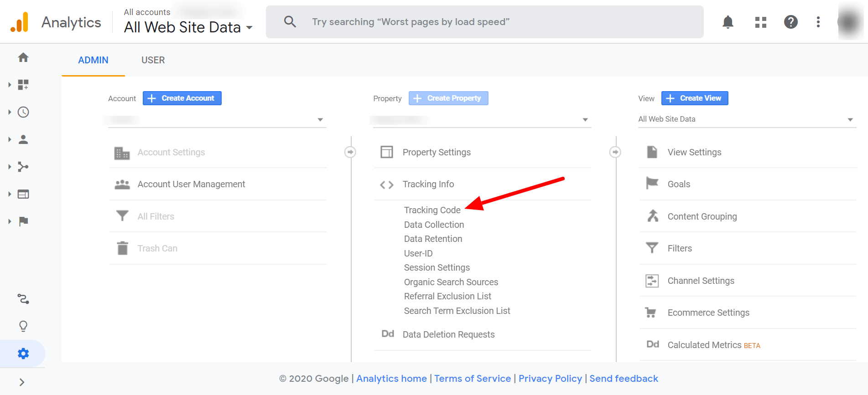Expand the Acquisition section arrow
Screen dimensions: 868x395
pos(10,167)
